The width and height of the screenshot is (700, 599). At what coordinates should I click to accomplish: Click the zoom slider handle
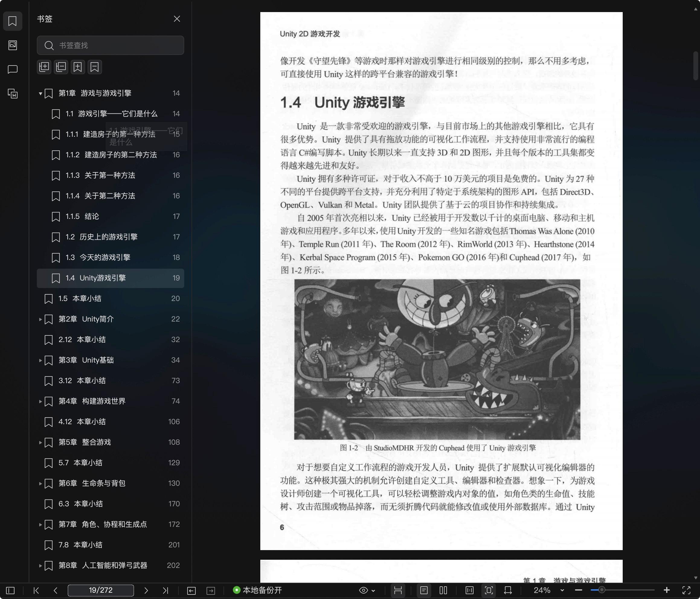602,590
